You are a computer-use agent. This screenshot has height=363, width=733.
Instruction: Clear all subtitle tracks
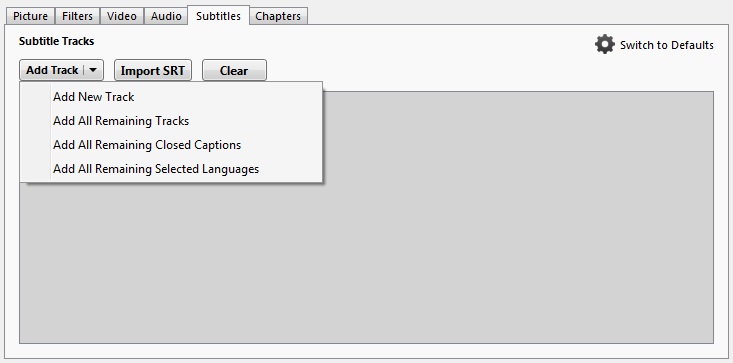click(234, 71)
